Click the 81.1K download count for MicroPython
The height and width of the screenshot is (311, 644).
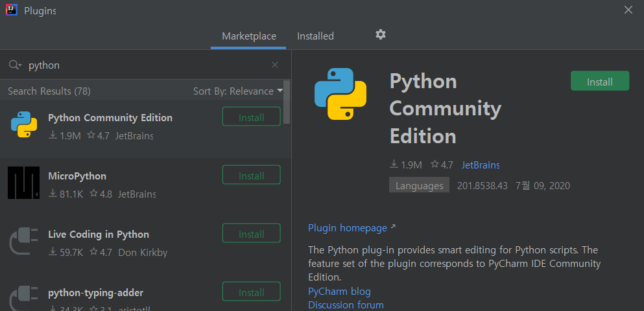point(66,194)
